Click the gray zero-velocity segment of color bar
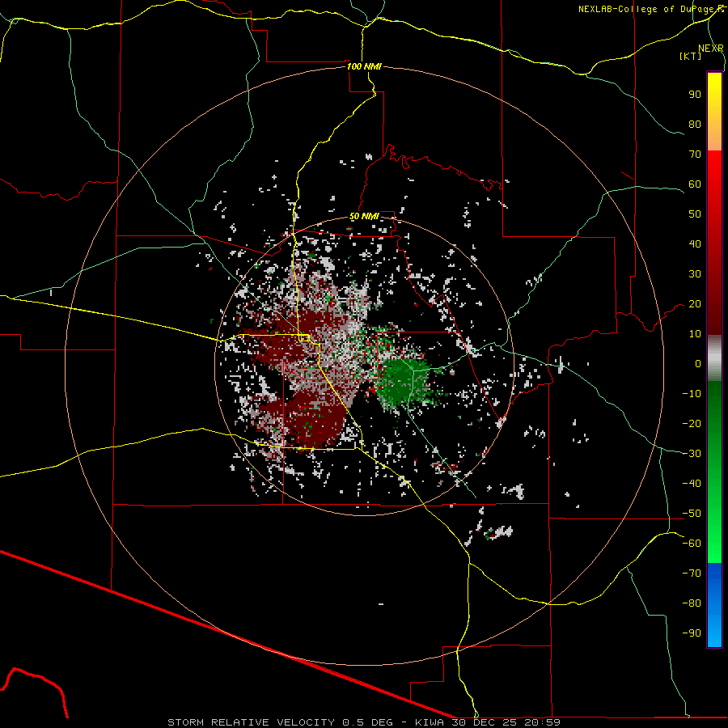Image resolution: width=728 pixels, height=728 pixels. point(714,358)
